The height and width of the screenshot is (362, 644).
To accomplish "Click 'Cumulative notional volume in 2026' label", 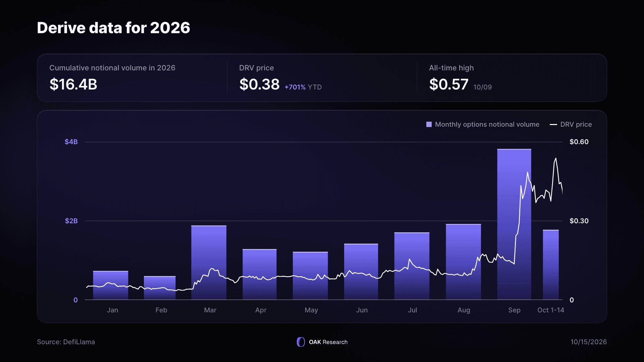I will 112,68.
